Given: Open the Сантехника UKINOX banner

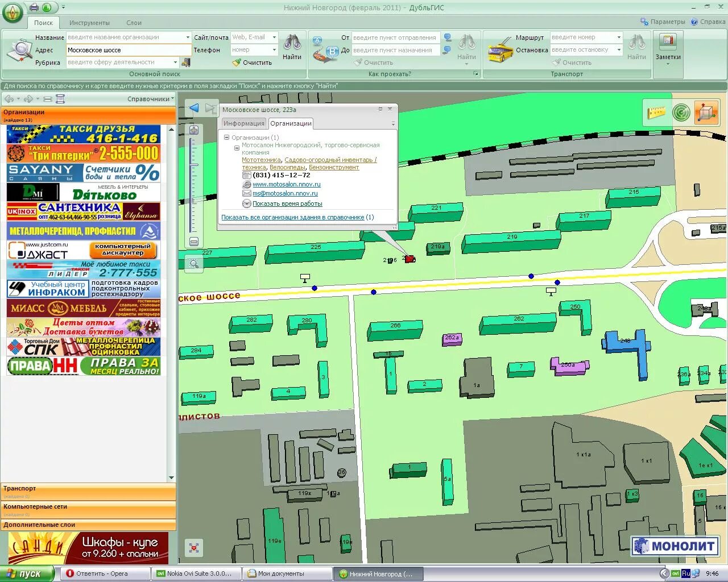Looking at the screenshot, I should [84, 211].
